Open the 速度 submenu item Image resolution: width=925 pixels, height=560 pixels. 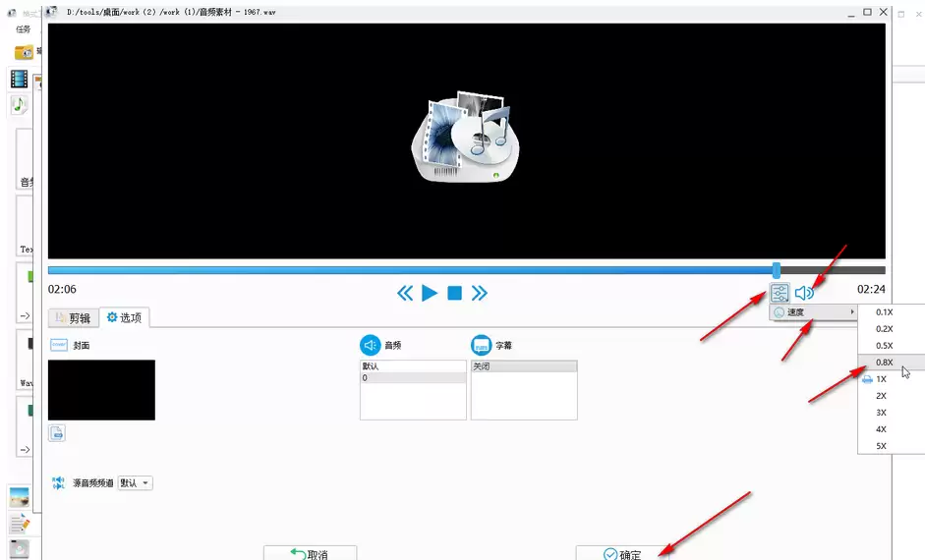click(814, 312)
